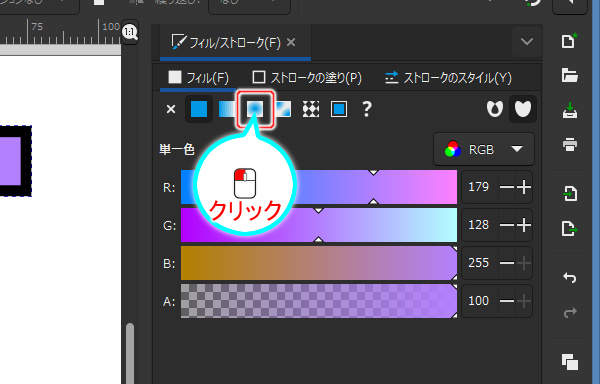Decrease the G value with minus
Screen dimensions: 600x384
(507, 225)
